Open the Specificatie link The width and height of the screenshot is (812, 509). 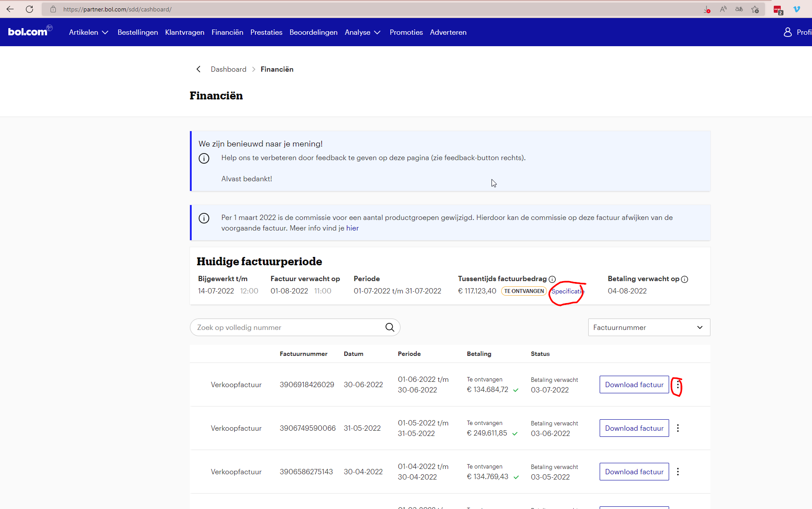click(567, 291)
